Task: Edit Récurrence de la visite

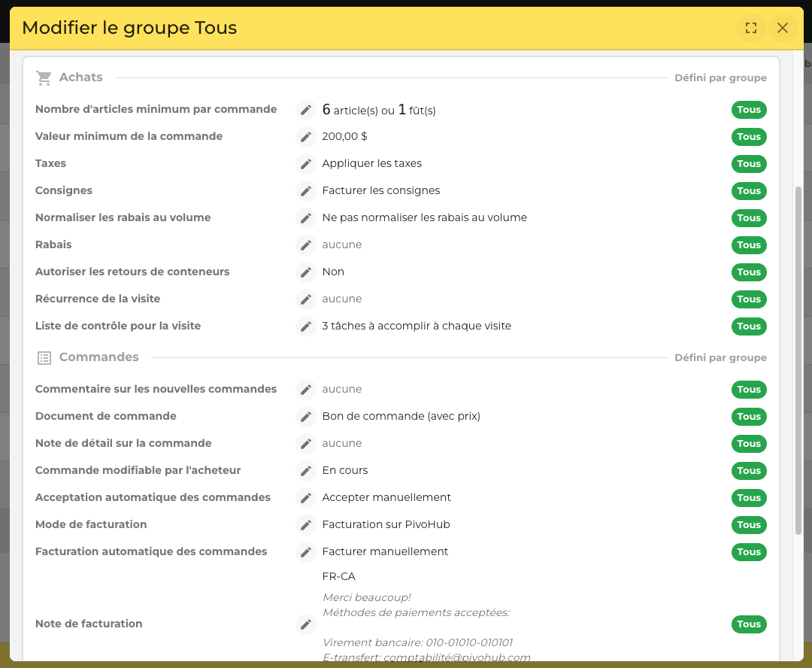Action: click(305, 299)
